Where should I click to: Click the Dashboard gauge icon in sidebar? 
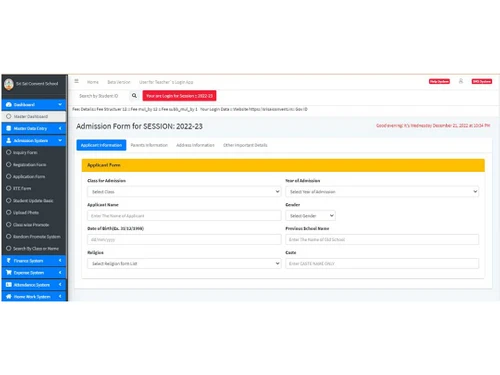[x=9, y=105]
